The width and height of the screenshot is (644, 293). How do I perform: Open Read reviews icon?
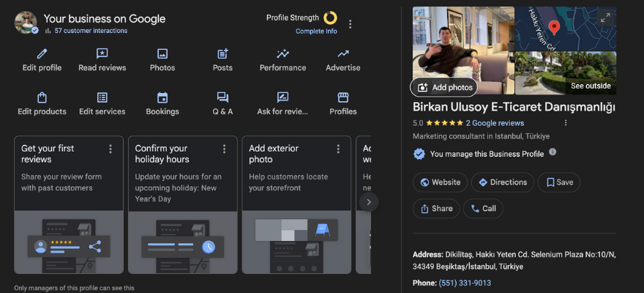point(102,53)
